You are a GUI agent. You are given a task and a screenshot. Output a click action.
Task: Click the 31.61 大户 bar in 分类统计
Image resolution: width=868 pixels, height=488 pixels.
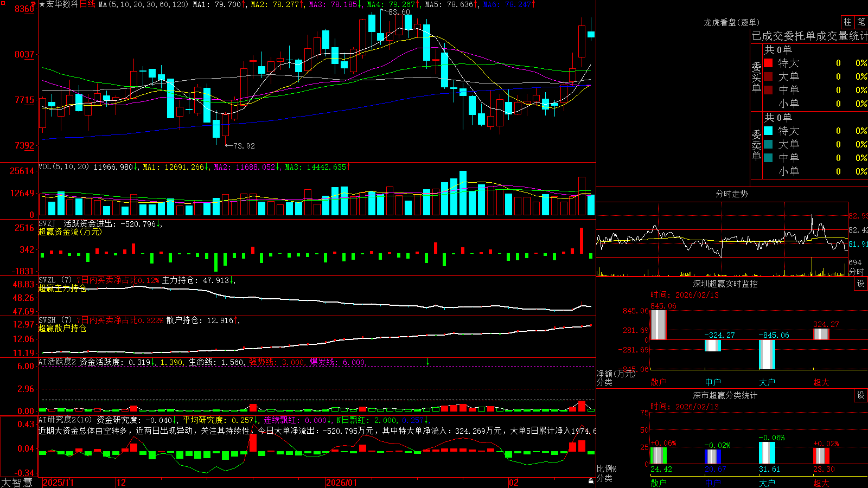pos(767,453)
